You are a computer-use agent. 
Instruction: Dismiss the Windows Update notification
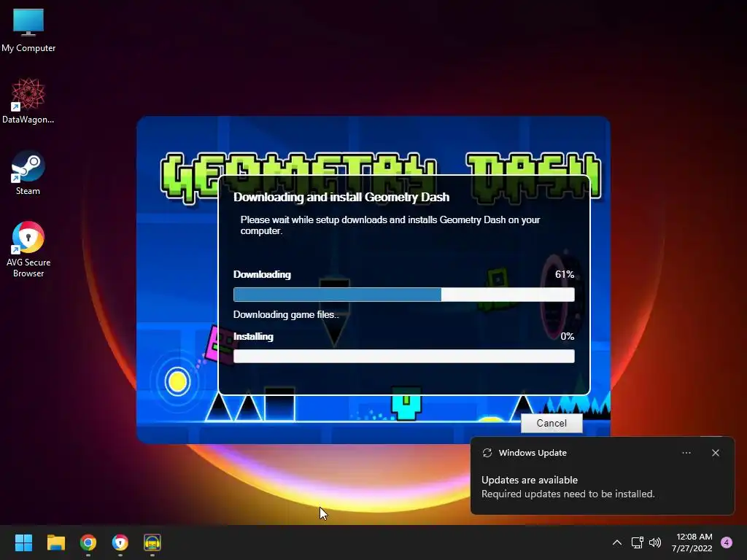point(716,453)
